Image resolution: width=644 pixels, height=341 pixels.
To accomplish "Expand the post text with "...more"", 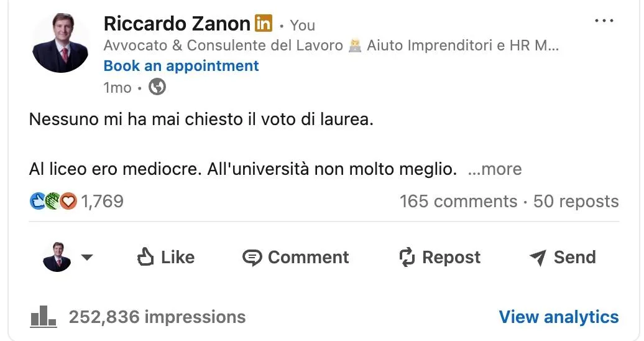I will (494, 169).
